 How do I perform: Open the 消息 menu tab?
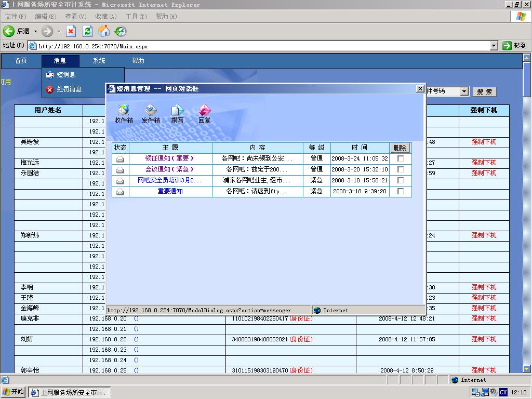click(x=60, y=61)
